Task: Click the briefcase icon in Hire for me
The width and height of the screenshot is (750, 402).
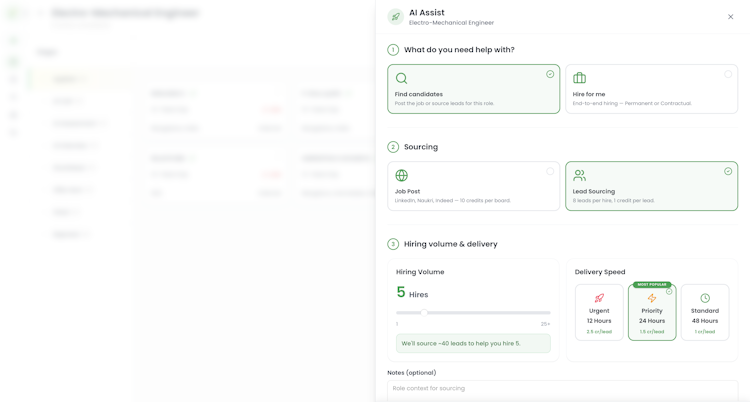Action: 579,78
